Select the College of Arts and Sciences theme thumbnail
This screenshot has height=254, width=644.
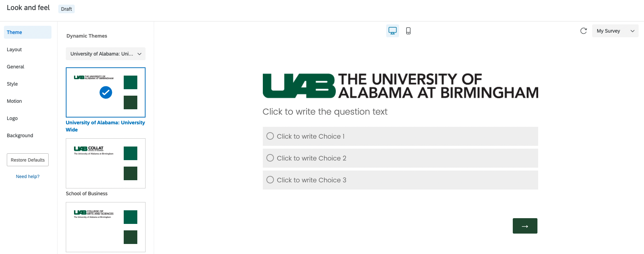(x=105, y=227)
